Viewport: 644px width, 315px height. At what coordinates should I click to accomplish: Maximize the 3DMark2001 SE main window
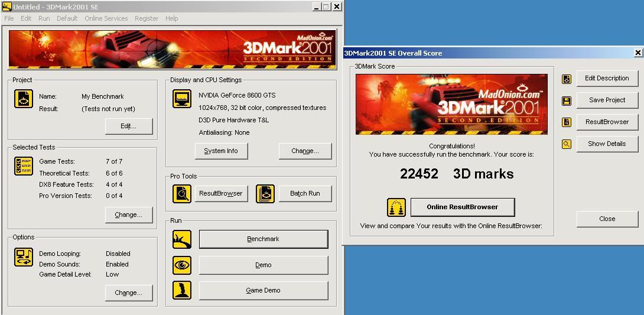326,7
